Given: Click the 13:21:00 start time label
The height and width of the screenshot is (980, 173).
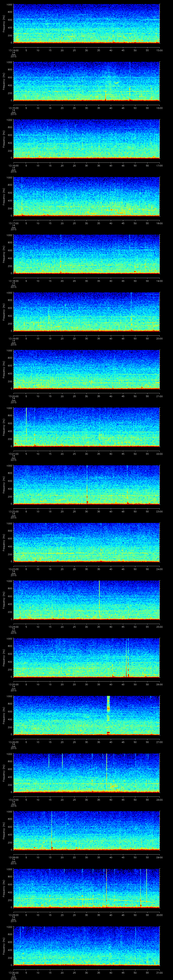Looking at the screenshot, I should click(13, 454).
